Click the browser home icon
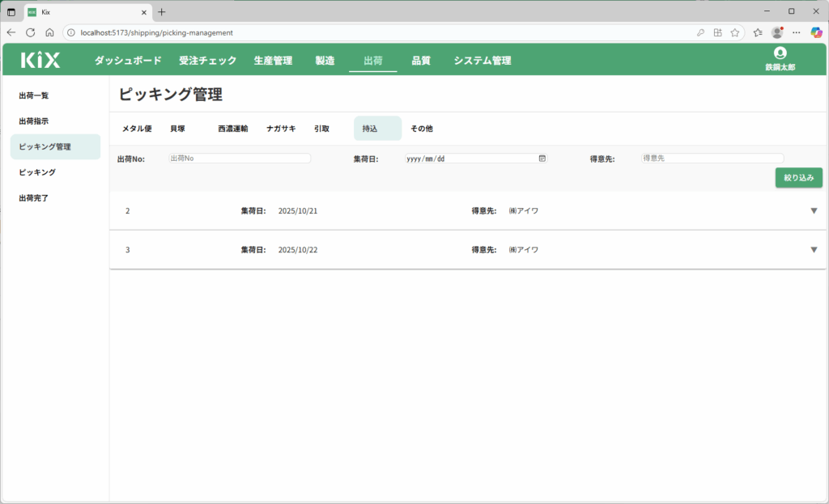This screenshot has width=829, height=504. 49,32
